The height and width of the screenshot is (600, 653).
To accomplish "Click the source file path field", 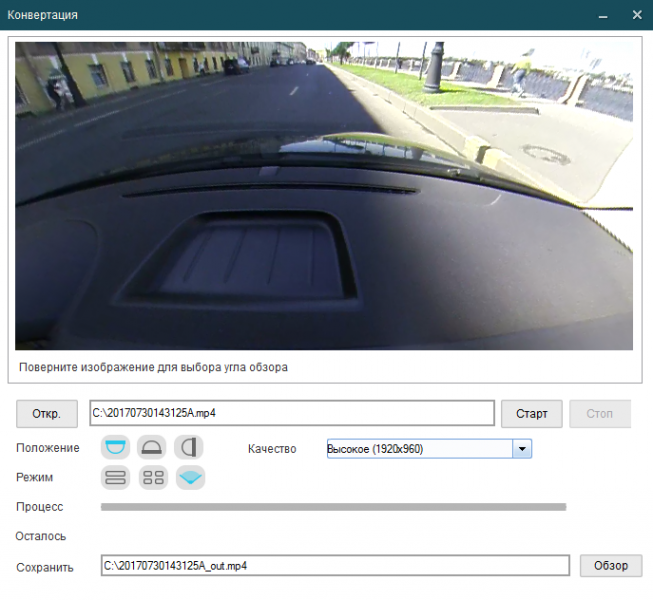I will (x=292, y=413).
